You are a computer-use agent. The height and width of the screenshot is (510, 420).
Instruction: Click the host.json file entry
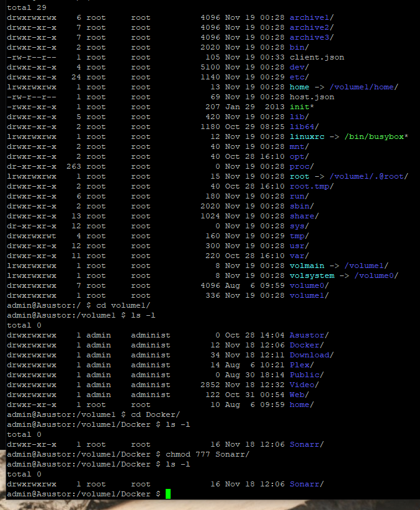[x=311, y=97]
